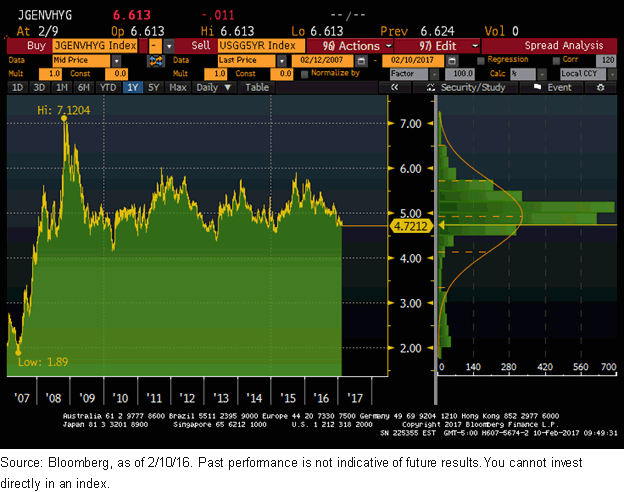Select the 6M range tab

click(84, 88)
